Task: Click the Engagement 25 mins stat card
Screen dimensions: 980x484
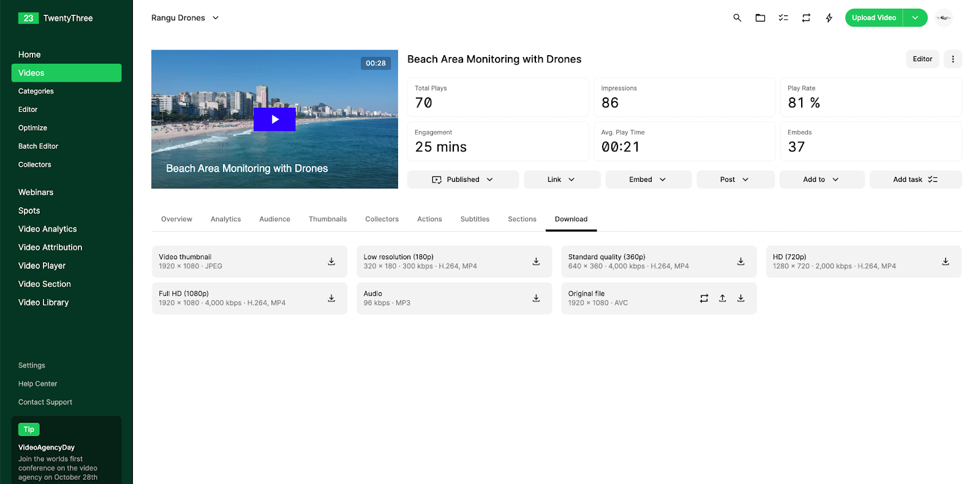Action: [498, 141]
